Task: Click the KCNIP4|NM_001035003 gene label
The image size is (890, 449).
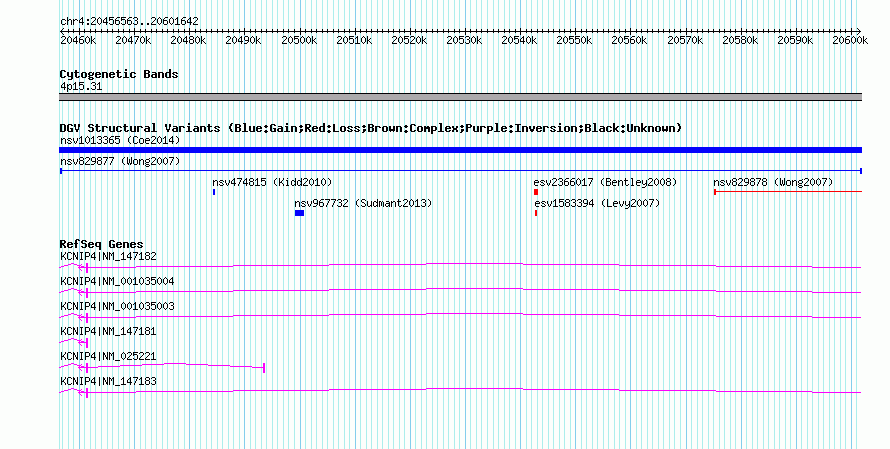Action: [x=117, y=307]
